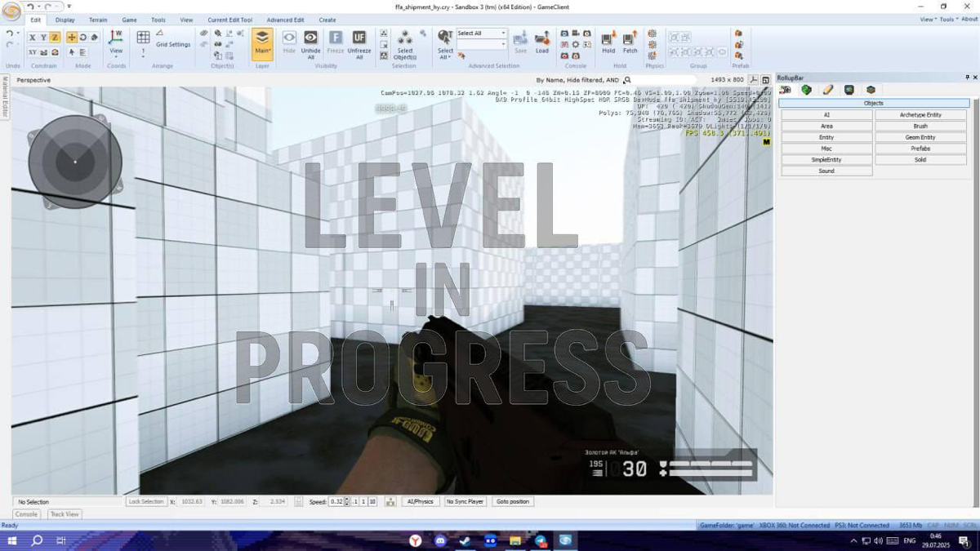Click the About link

tap(969, 20)
